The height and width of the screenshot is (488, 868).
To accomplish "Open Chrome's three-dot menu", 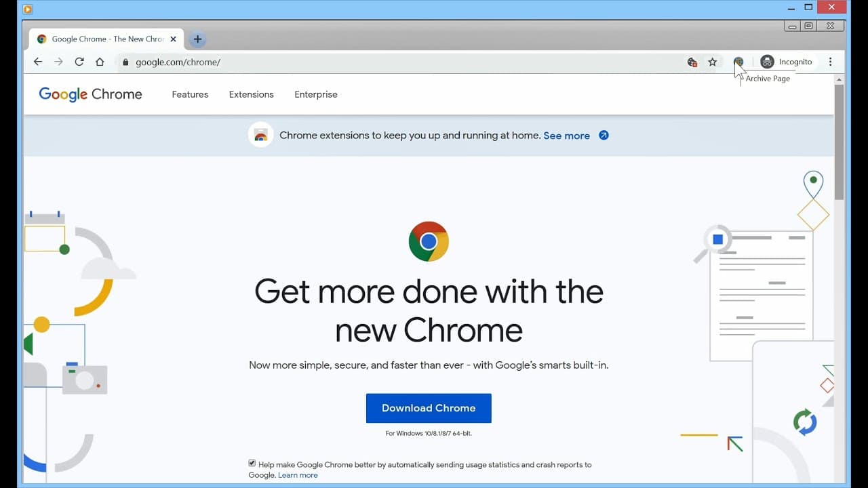I will (x=830, y=62).
